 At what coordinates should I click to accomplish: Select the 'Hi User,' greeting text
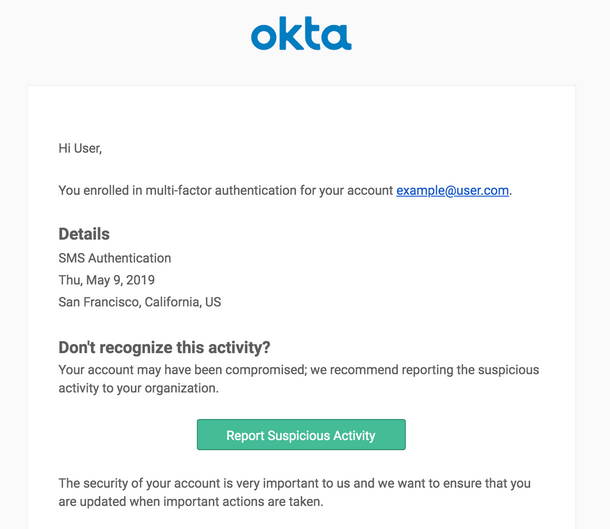80,148
